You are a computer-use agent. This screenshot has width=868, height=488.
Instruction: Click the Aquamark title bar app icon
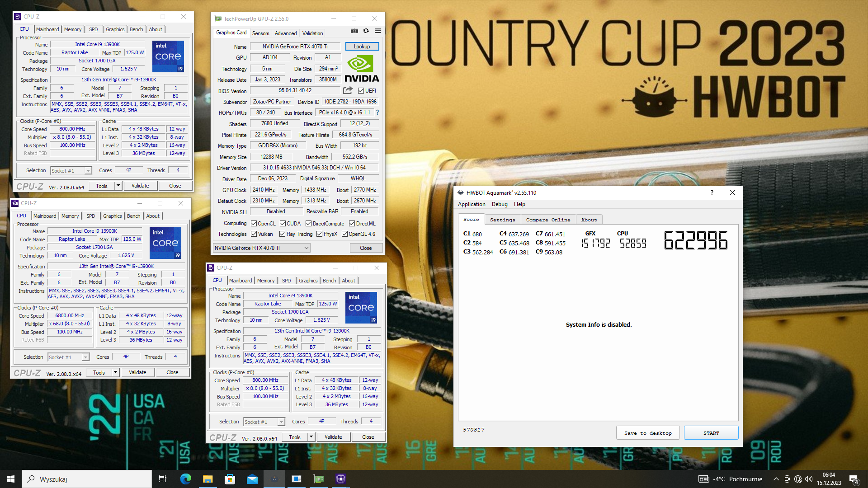tap(461, 192)
